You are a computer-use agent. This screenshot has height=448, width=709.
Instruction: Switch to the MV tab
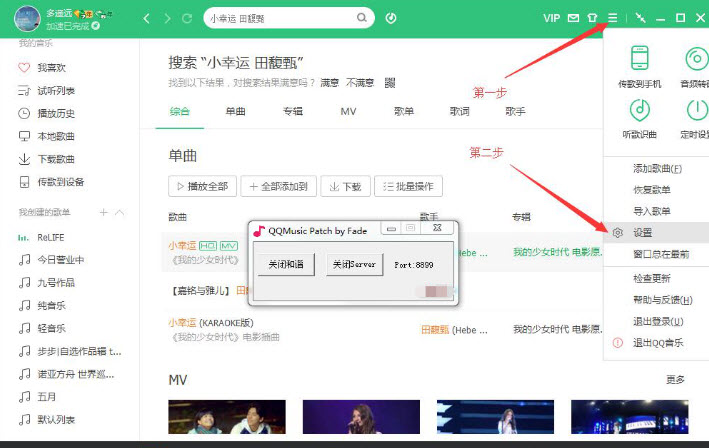click(348, 111)
